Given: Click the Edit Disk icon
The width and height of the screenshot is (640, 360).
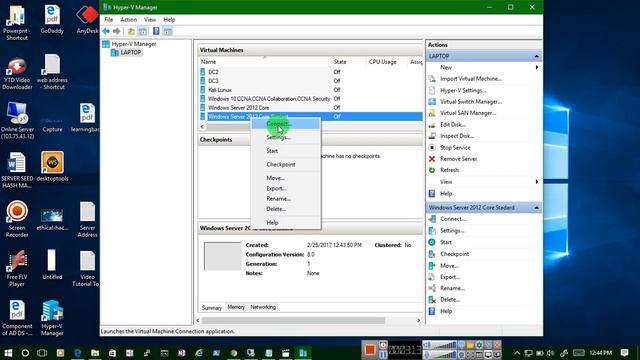Looking at the screenshot, I should click(x=432, y=124).
